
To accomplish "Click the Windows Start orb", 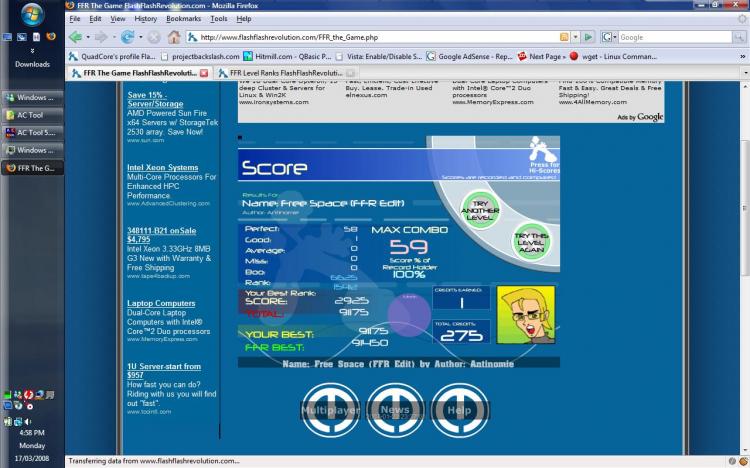I will pos(31,16).
